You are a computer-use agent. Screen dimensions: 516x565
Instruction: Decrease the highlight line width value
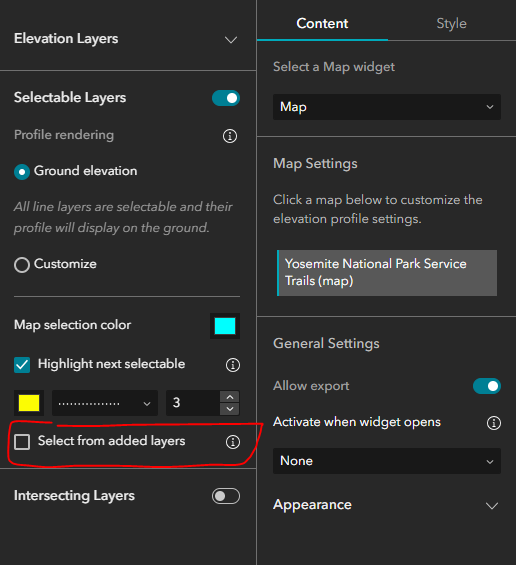230,409
